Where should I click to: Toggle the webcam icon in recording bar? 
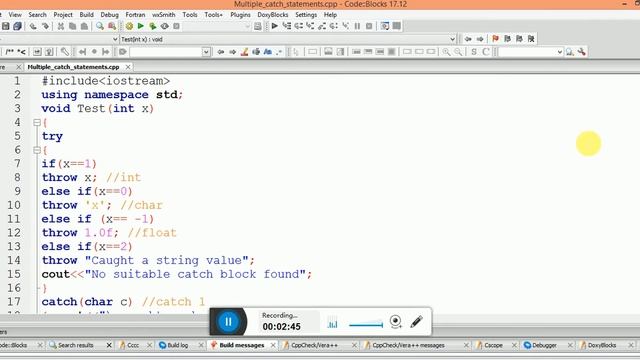[x=395, y=322]
